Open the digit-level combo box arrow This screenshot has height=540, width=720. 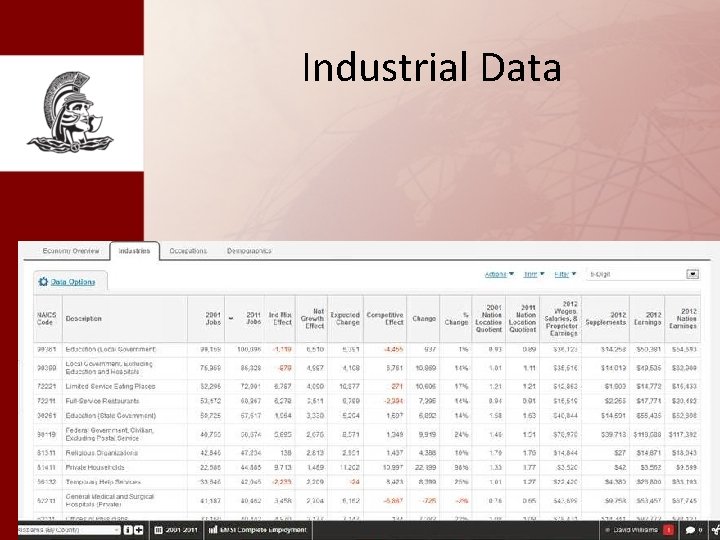tap(692, 274)
